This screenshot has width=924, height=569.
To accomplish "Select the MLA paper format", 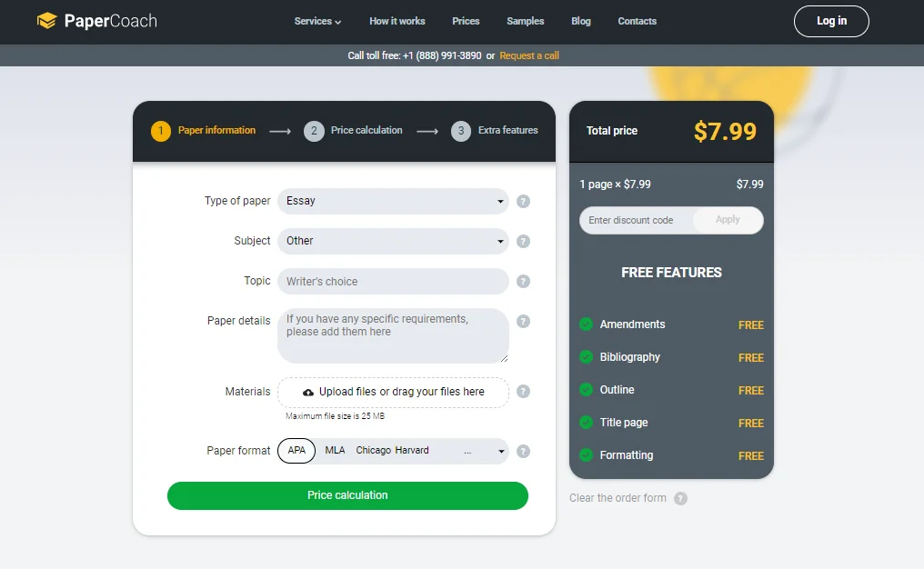I will (x=335, y=450).
